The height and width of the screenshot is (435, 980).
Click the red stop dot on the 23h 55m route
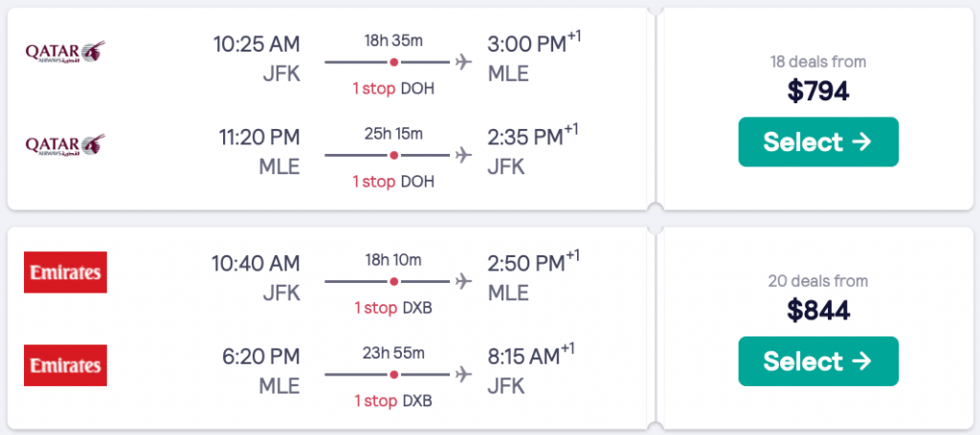click(x=393, y=374)
